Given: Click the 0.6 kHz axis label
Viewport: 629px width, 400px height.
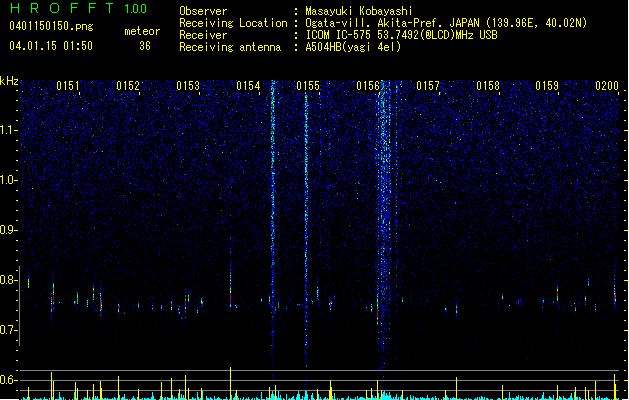Looking at the screenshot, I should tap(8, 380).
